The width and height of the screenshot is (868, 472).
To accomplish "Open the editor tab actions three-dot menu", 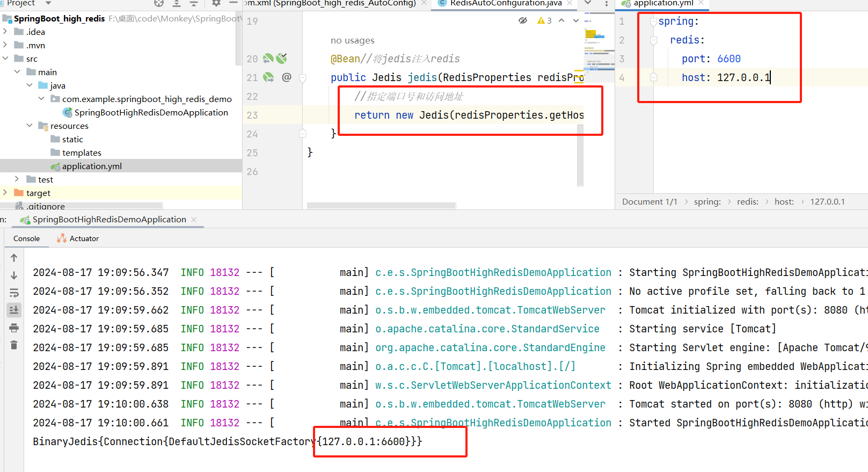I will click(607, 3).
